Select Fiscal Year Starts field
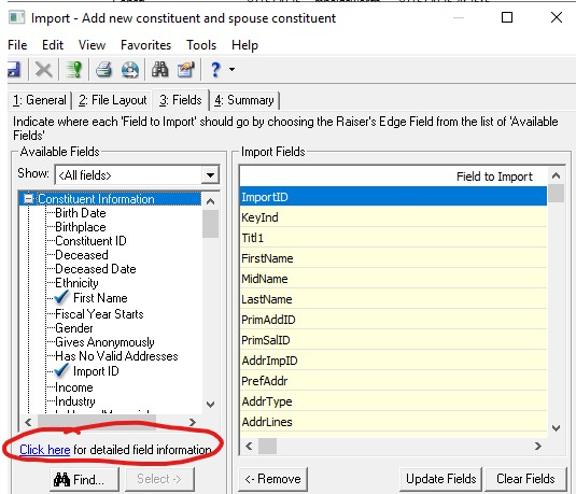 coord(99,314)
